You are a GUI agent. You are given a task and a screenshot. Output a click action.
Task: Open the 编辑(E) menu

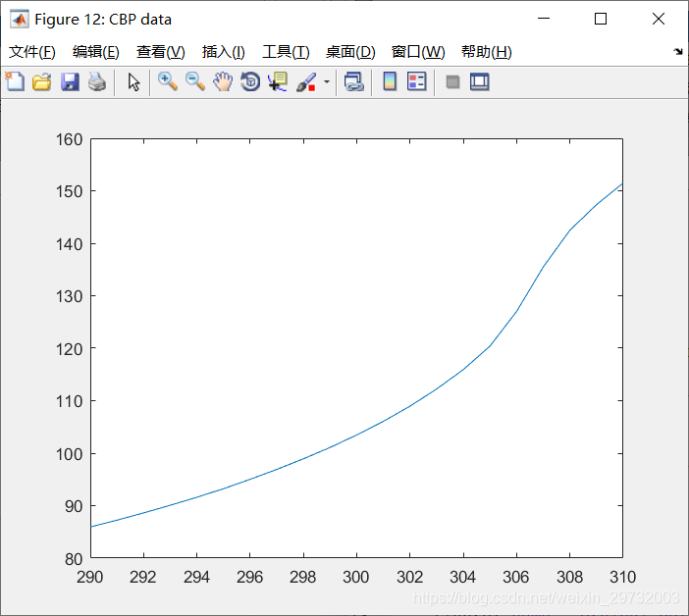[x=96, y=52]
